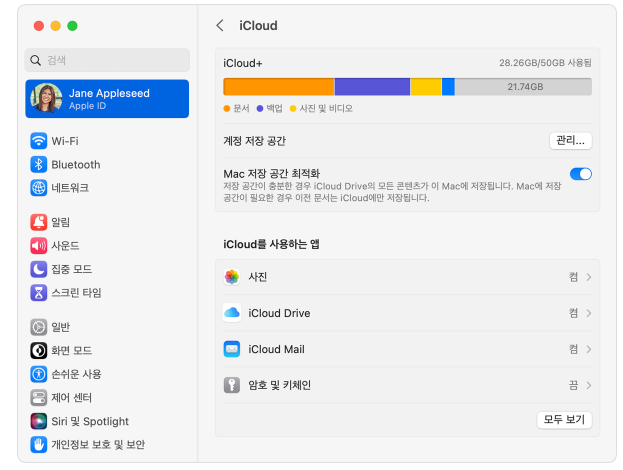Select Jane Appleseed Apple ID row
Screen dimensions: 623x470
[x=107, y=99]
